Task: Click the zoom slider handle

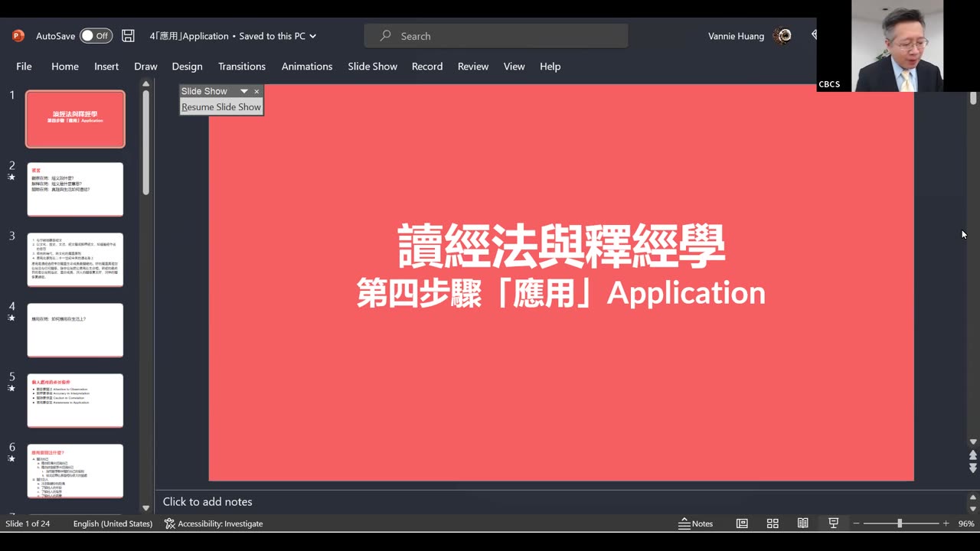Action: pyautogui.click(x=900, y=523)
